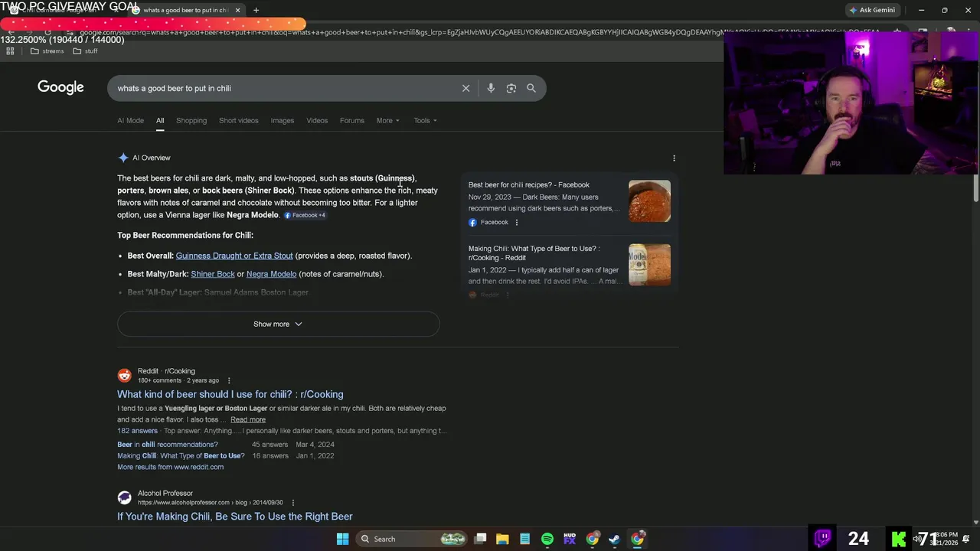Switch to active Chrome window on taskbar
Viewport: 980px width, 551px height.
pyautogui.click(x=637, y=539)
